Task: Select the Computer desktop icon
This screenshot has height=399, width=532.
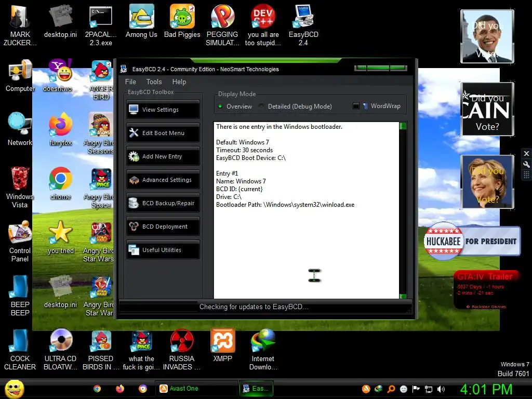Action: [20, 76]
